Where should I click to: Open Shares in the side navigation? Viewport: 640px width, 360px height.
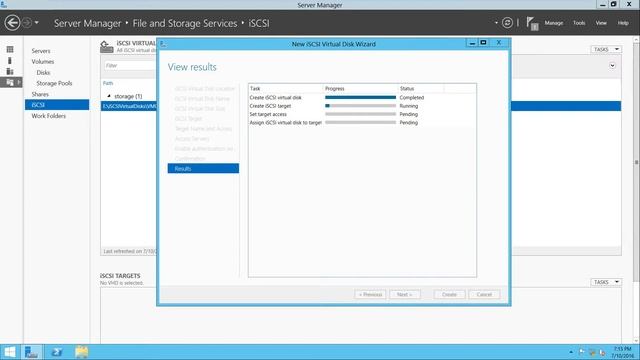(x=40, y=94)
